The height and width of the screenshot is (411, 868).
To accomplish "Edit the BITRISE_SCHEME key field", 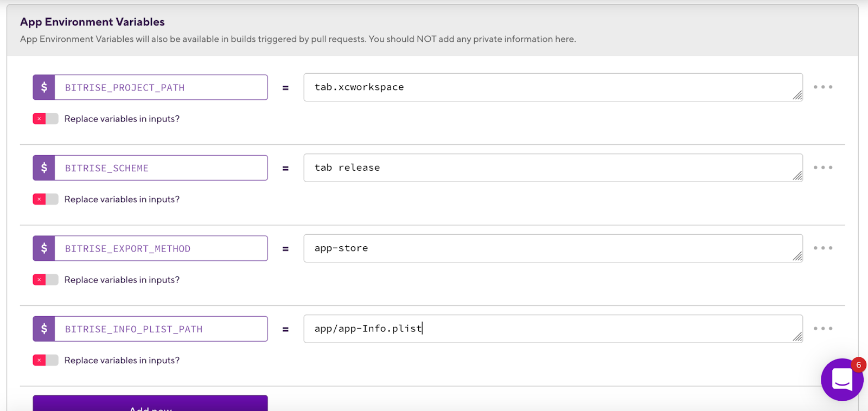I will [161, 168].
